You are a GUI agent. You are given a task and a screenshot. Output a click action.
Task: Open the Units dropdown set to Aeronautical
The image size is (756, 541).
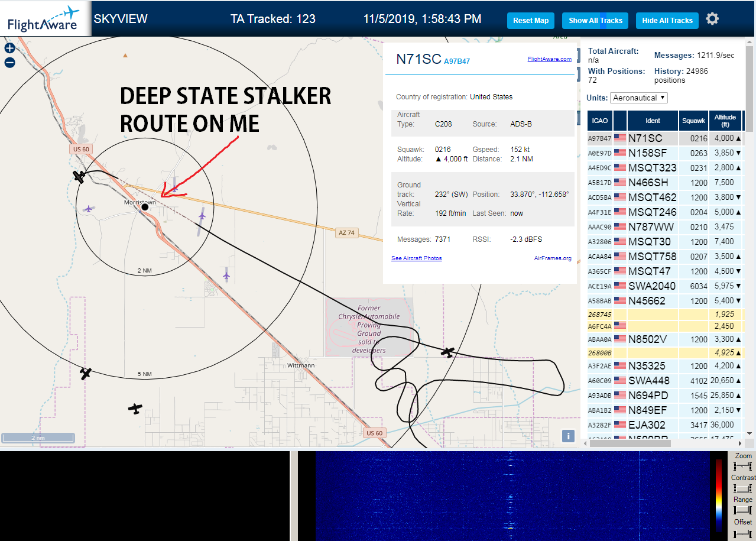click(639, 98)
